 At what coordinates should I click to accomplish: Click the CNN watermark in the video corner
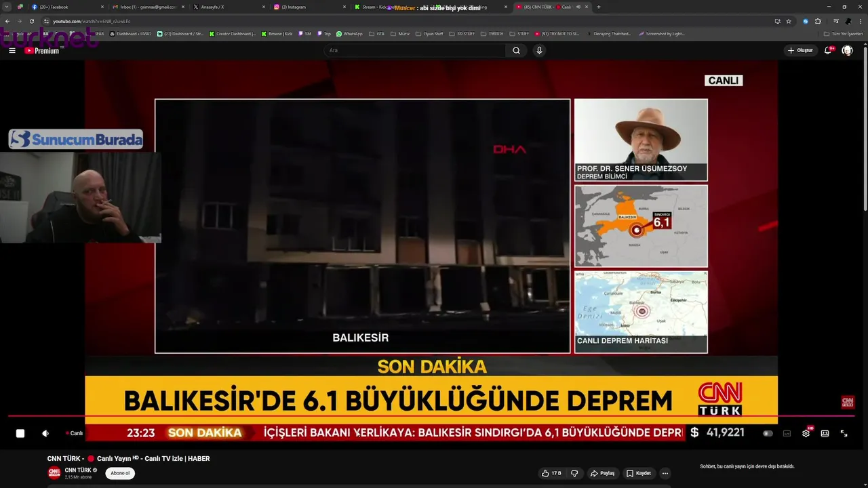click(x=848, y=403)
